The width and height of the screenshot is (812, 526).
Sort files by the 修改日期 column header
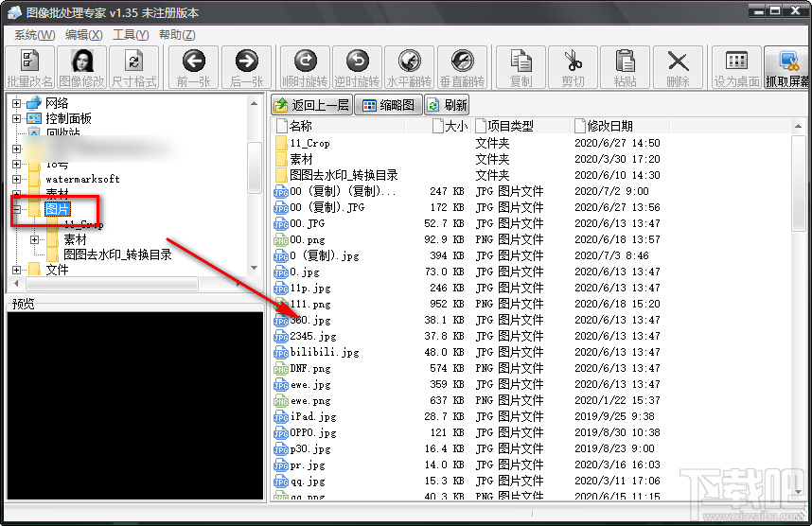click(621, 126)
